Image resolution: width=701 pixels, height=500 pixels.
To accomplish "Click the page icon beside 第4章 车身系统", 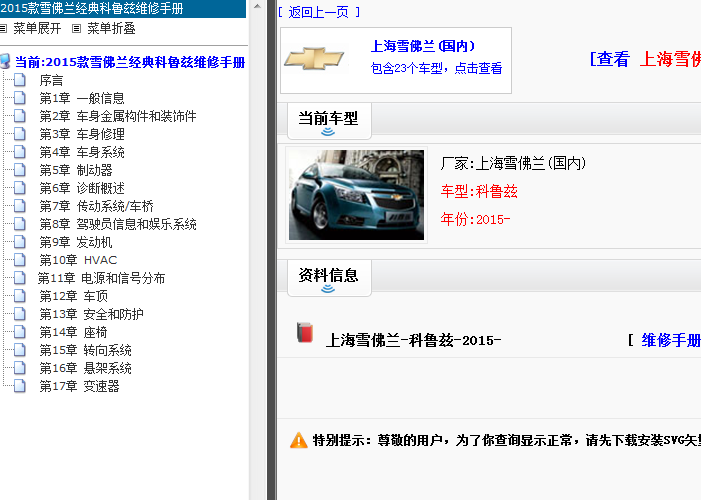I will click(20, 152).
